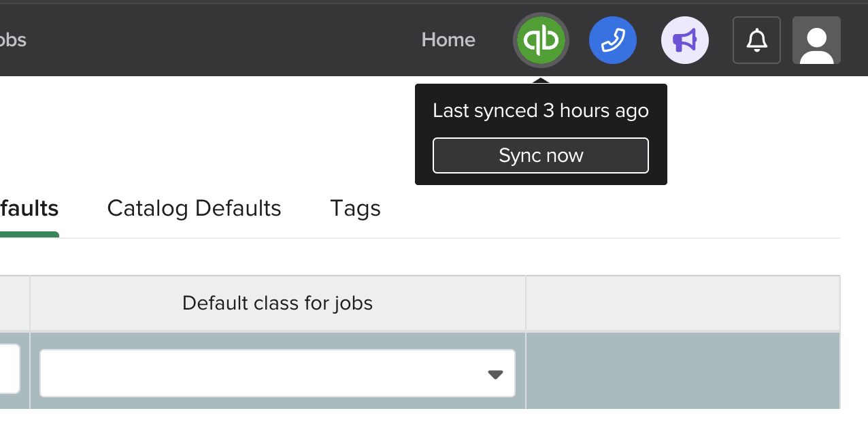Screen dimensions: 868x445
Task: Click the narrow leftmost table header cell
Action: pyautogui.click(x=14, y=303)
